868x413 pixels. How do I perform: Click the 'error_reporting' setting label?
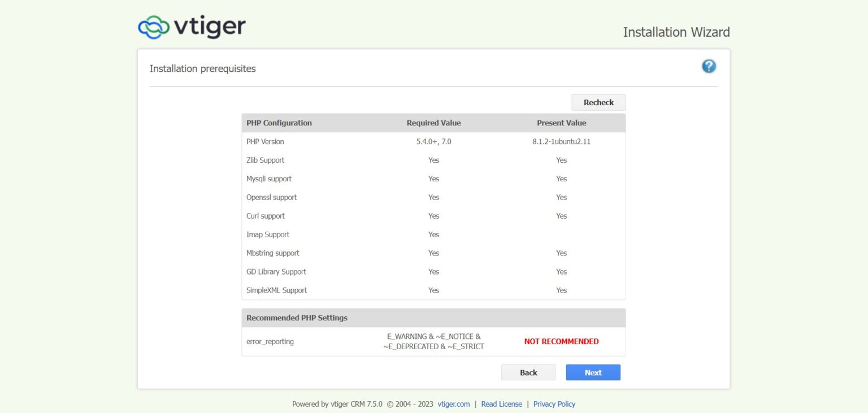click(270, 341)
